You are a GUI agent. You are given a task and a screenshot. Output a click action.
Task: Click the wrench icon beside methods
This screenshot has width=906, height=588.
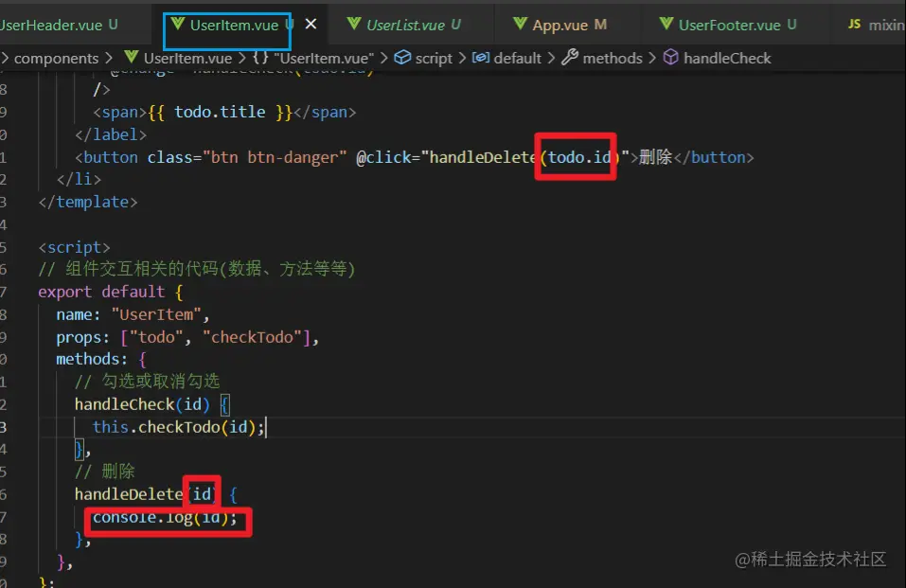pyautogui.click(x=570, y=57)
